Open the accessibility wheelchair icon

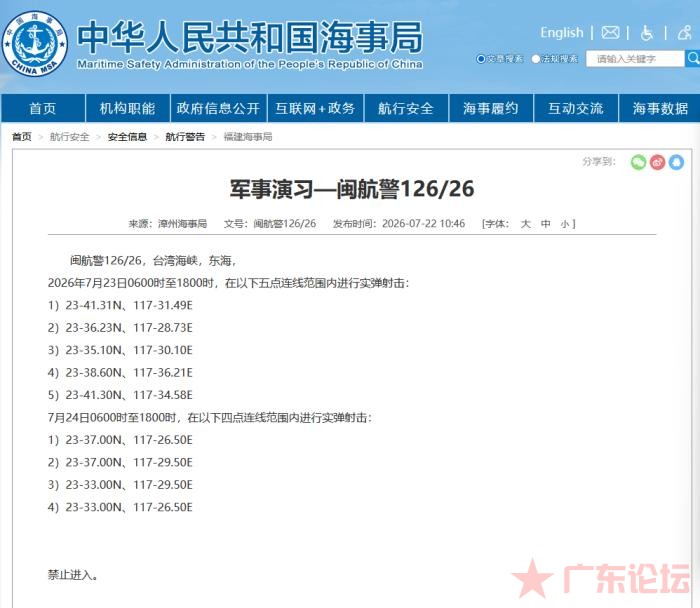click(646, 33)
